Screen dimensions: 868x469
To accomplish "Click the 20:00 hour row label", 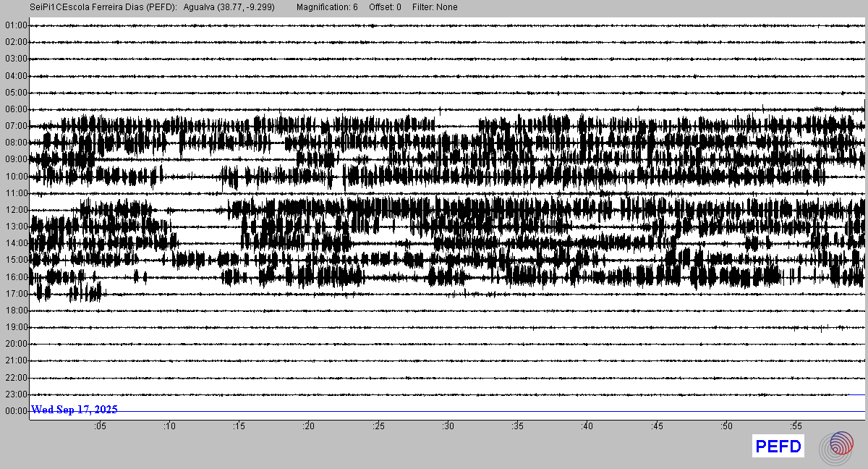I will point(15,344).
